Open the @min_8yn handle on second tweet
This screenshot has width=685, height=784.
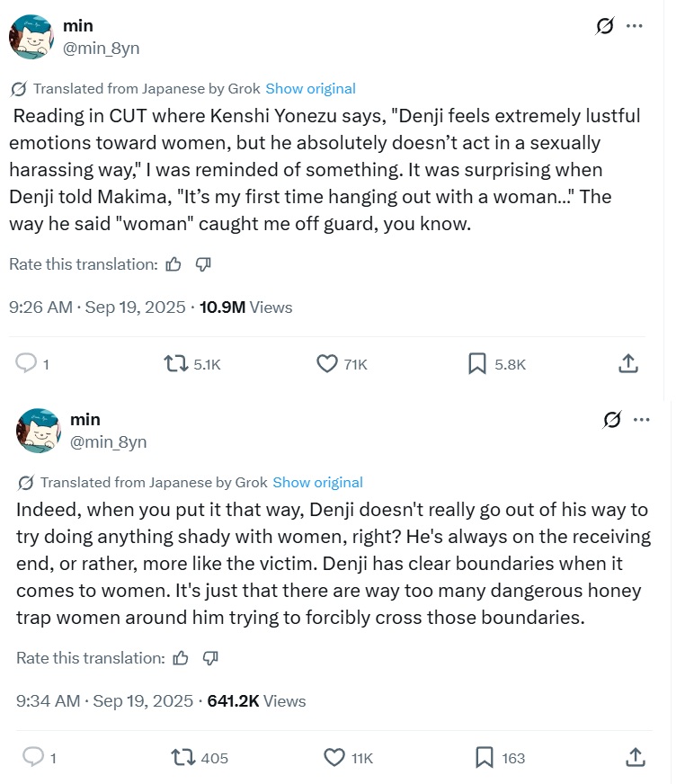point(108,441)
